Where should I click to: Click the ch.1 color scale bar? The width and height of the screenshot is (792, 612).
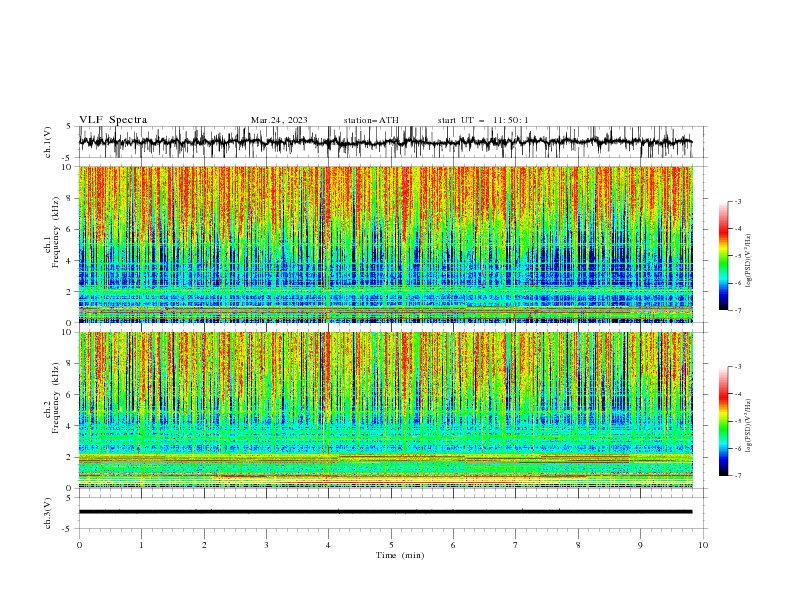coord(724,256)
